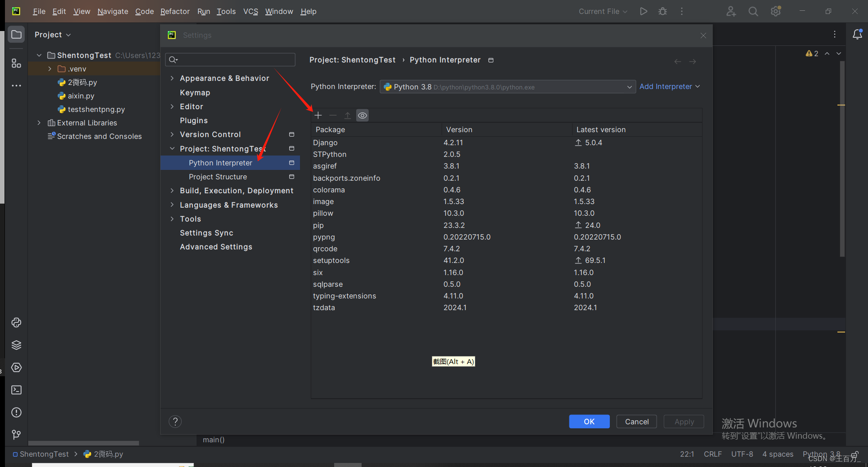Expand Appearance & Behavior settings
Viewport: 868px width, 467px height.
click(172, 78)
